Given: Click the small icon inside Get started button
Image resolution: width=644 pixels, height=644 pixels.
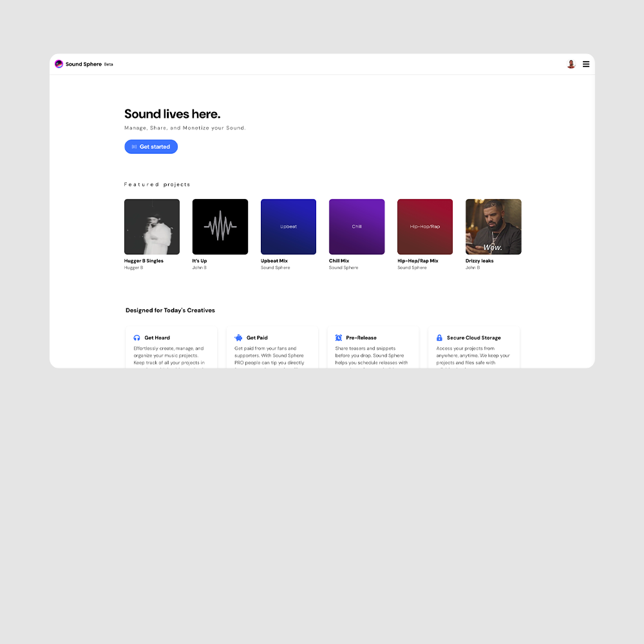Looking at the screenshot, I should (133, 147).
